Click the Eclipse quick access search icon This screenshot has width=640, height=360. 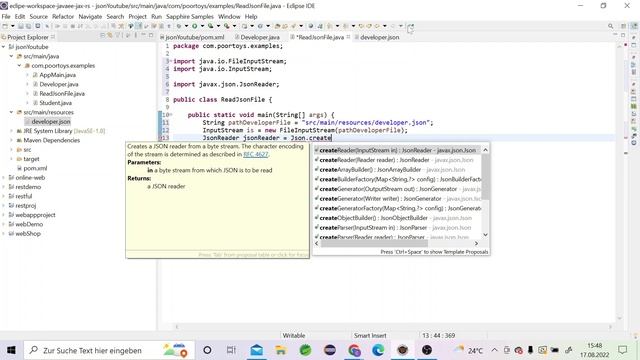pos(611,26)
